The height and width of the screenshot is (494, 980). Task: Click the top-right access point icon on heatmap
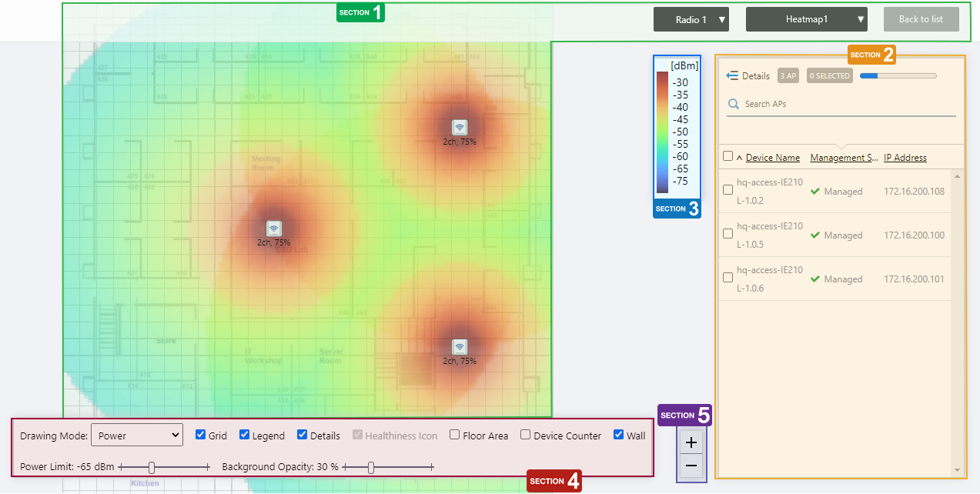point(459,128)
